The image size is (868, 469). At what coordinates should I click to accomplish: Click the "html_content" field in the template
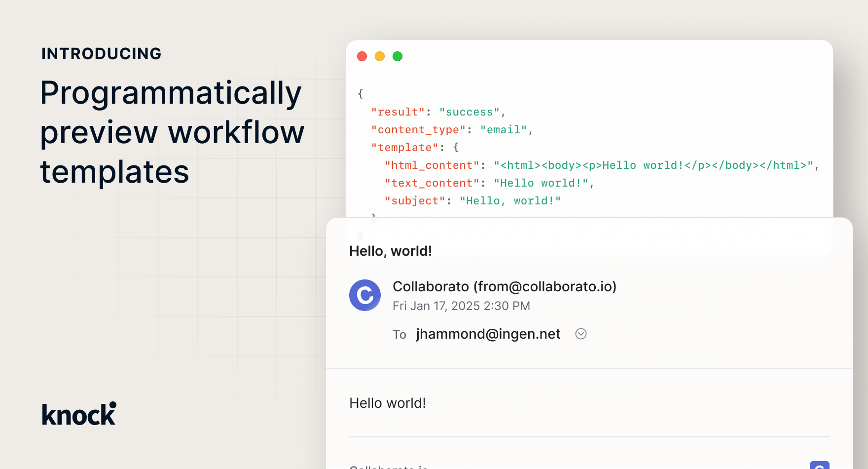431,165
